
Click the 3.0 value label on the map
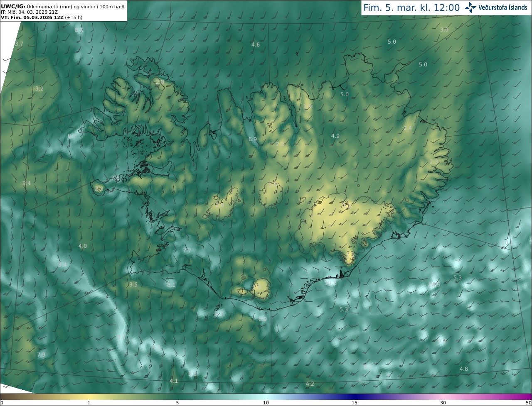pyautogui.click(x=444, y=29)
